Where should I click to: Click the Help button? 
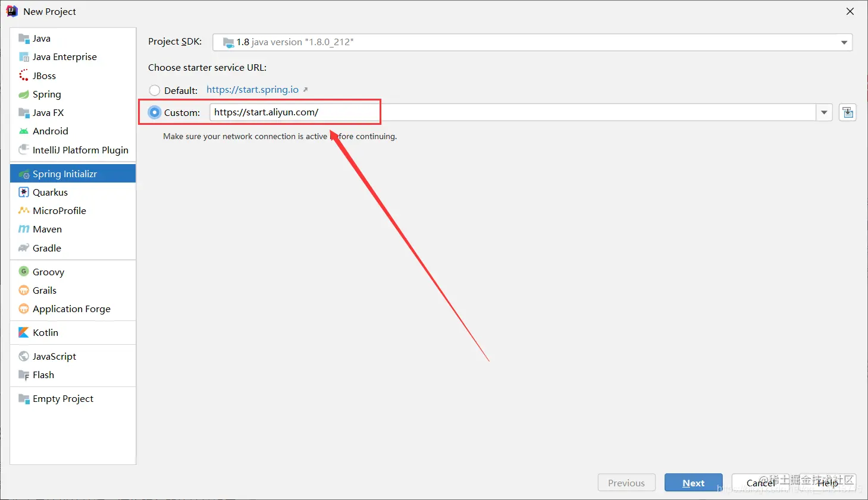828,483
